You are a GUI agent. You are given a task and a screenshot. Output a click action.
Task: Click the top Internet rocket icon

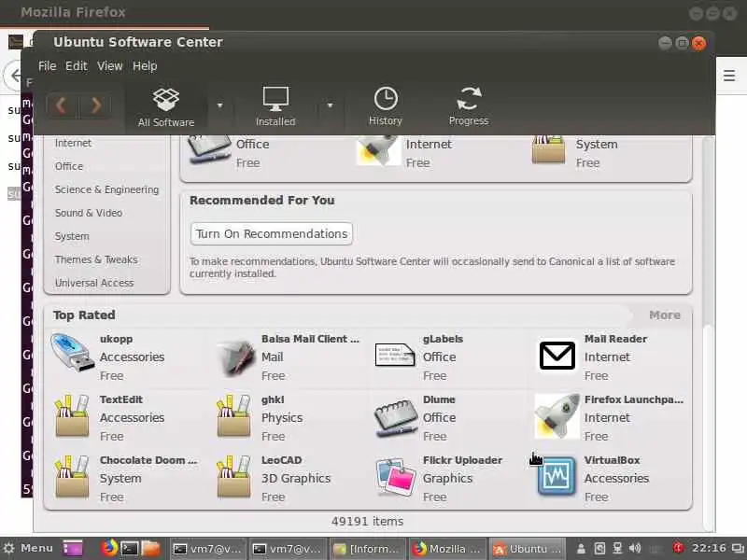coord(379,150)
